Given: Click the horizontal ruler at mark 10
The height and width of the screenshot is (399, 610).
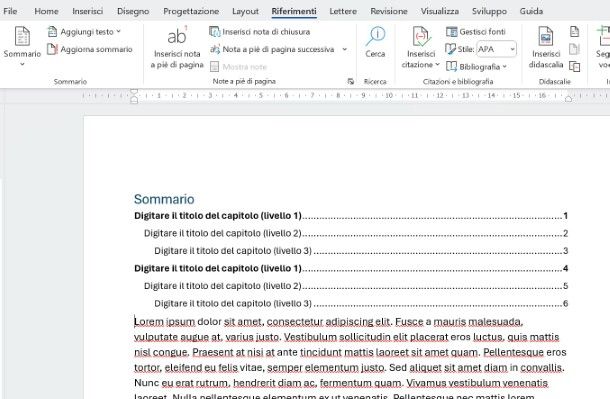Looking at the screenshot, I should pyautogui.click(x=389, y=96).
